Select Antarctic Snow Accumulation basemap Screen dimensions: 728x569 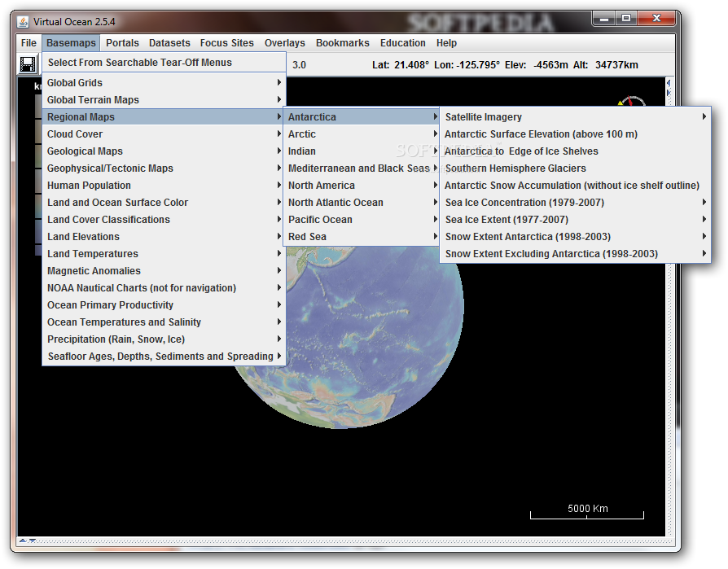(x=575, y=185)
